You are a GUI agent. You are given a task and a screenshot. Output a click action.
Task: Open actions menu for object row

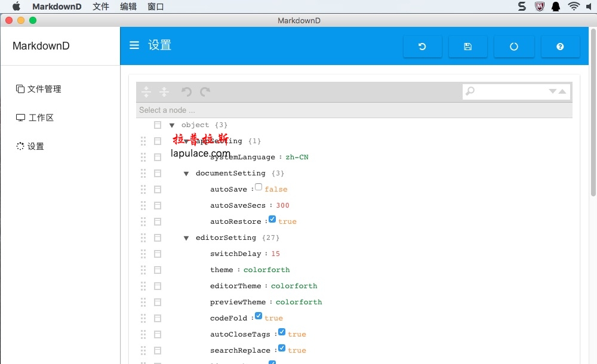click(158, 125)
